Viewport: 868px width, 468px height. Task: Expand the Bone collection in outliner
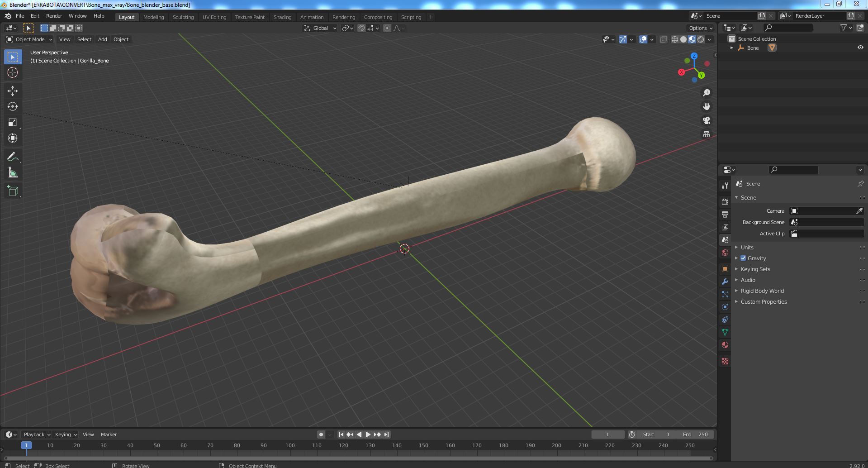[x=731, y=48]
